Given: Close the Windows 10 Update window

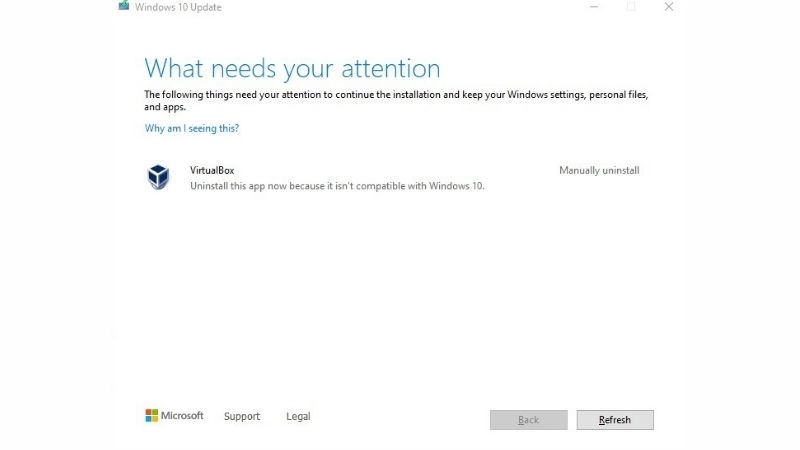Looking at the screenshot, I should (x=668, y=7).
